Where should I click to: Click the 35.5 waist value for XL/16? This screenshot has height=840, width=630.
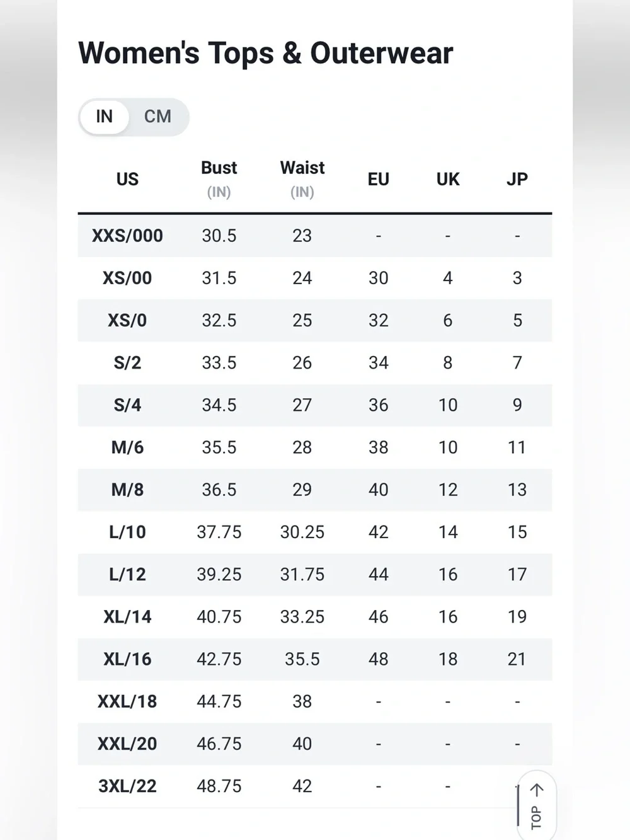(x=302, y=659)
